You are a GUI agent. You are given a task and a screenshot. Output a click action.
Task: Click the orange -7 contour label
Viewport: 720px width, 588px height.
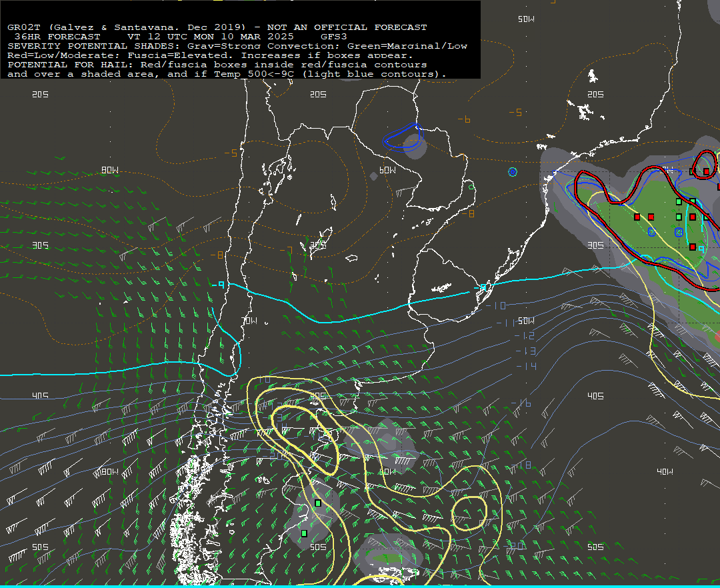pyautogui.click(x=286, y=250)
